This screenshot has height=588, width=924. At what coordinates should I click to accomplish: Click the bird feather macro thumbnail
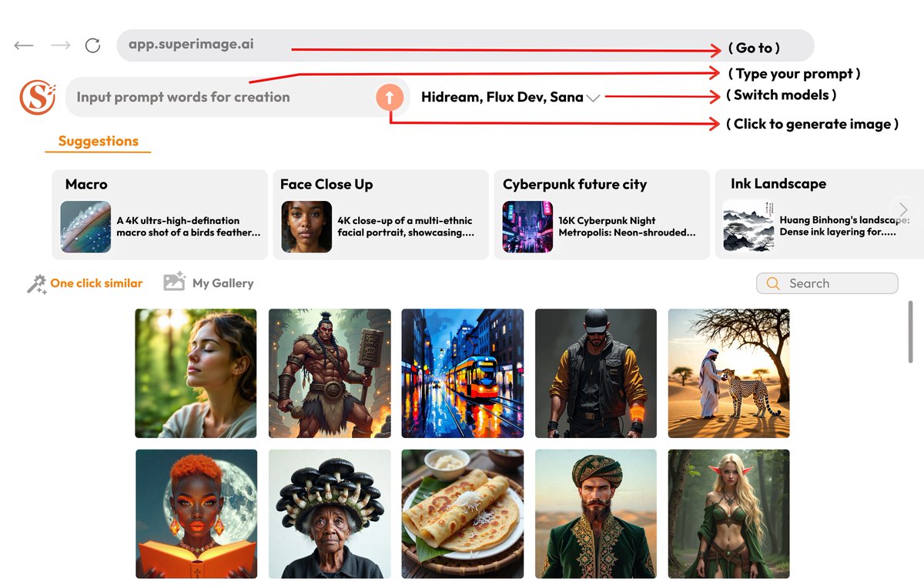(85, 227)
